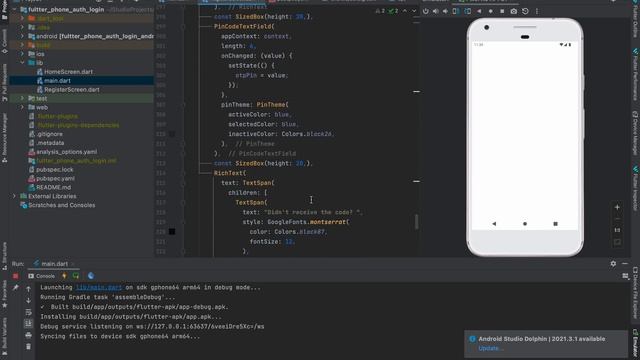Screen dimensions: 640x360
Task: Click Colors.black26 swatch in gutter
Action: (x=172, y=134)
